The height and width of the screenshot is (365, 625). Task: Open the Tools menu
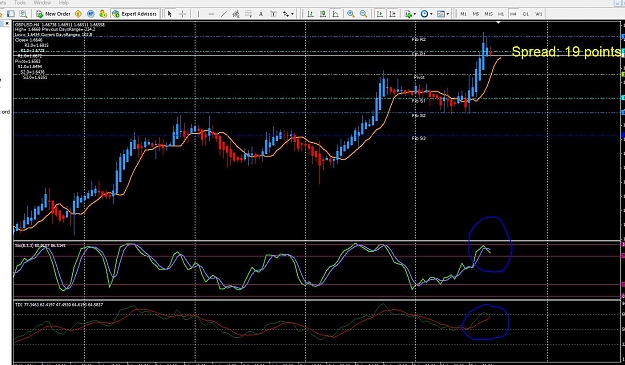[20, 3]
